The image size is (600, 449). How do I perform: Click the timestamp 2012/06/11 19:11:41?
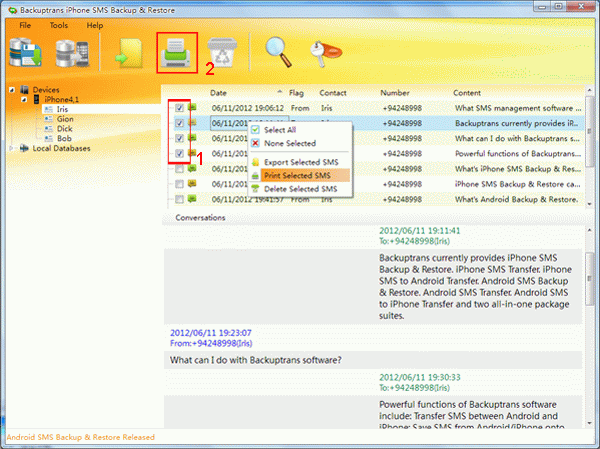click(x=419, y=231)
